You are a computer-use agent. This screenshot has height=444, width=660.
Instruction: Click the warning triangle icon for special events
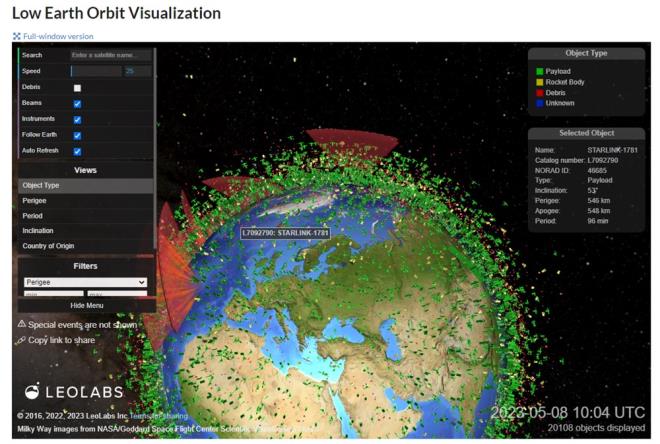point(21,324)
